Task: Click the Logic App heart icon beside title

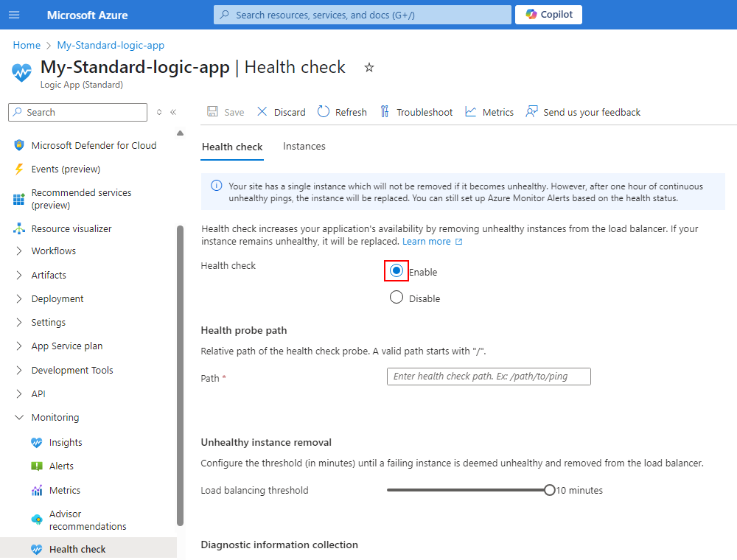Action: [21, 72]
